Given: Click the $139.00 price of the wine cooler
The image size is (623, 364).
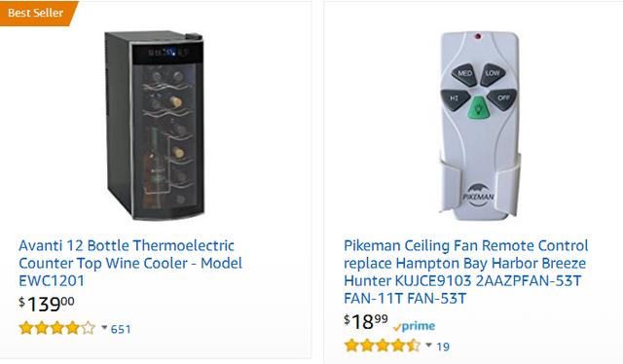Looking at the screenshot, I should [x=47, y=304].
